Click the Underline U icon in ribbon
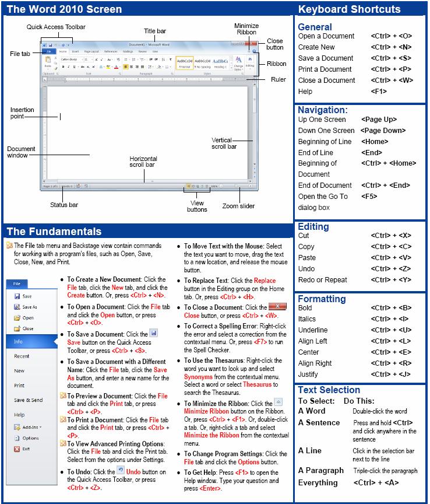 click(74, 67)
